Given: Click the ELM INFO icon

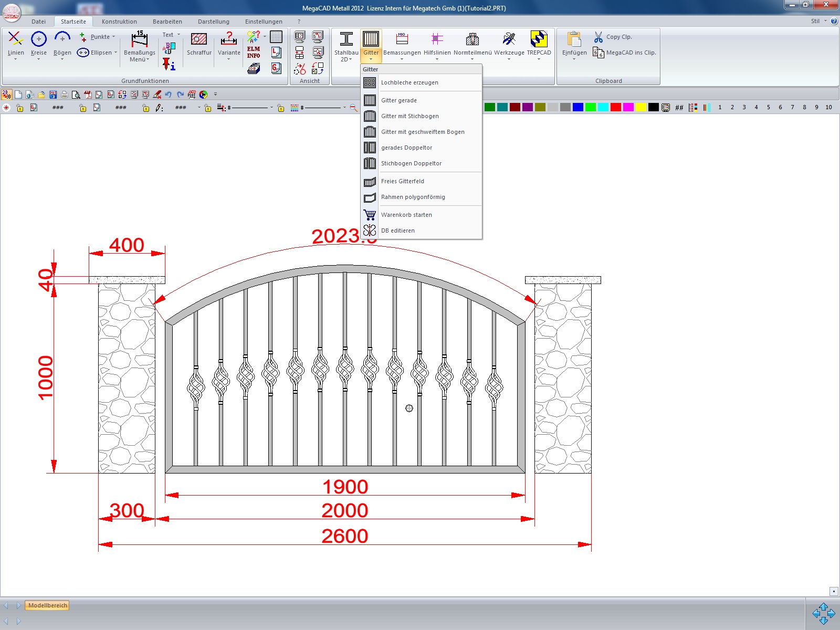Looking at the screenshot, I should point(254,52).
